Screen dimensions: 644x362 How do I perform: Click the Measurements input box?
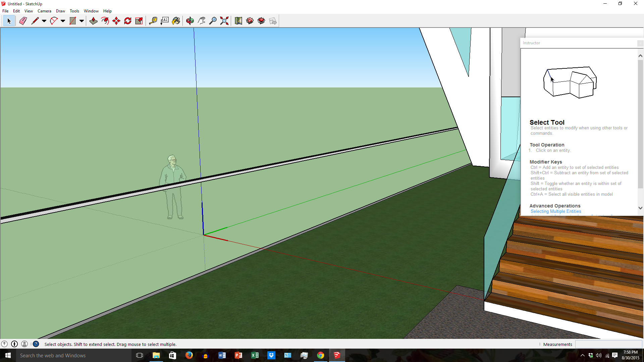point(608,344)
